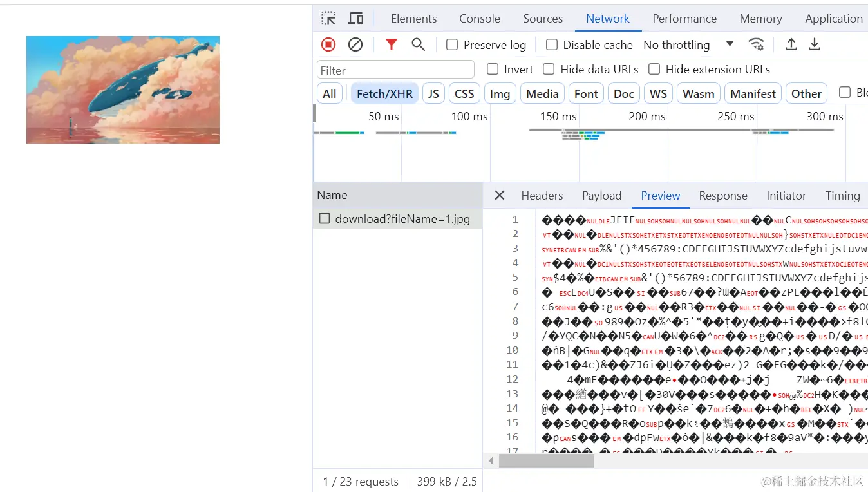Check Hide data URLs
This screenshot has width=868, height=492.
(548, 69)
